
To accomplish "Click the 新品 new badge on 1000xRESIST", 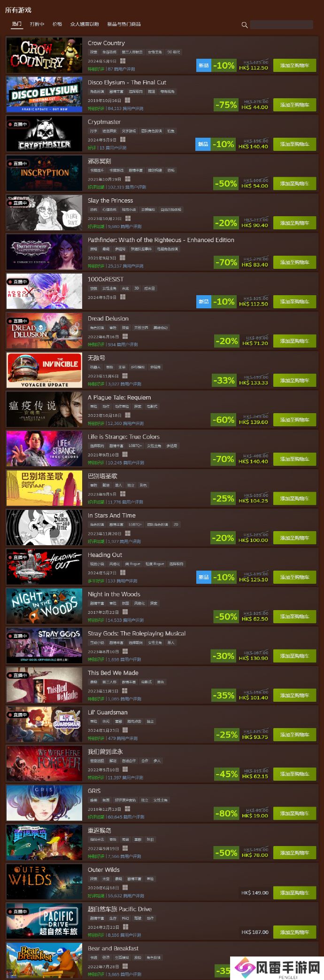I will click(203, 302).
